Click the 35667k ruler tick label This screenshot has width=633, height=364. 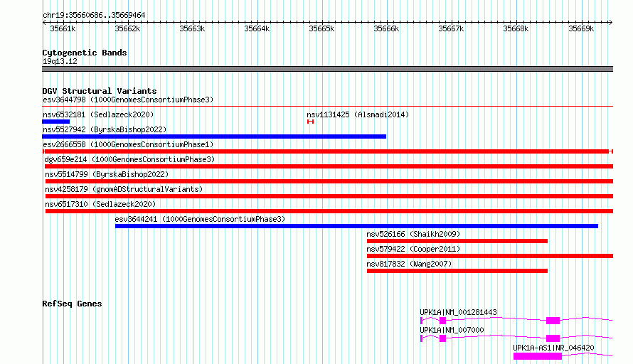(x=451, y=28)
